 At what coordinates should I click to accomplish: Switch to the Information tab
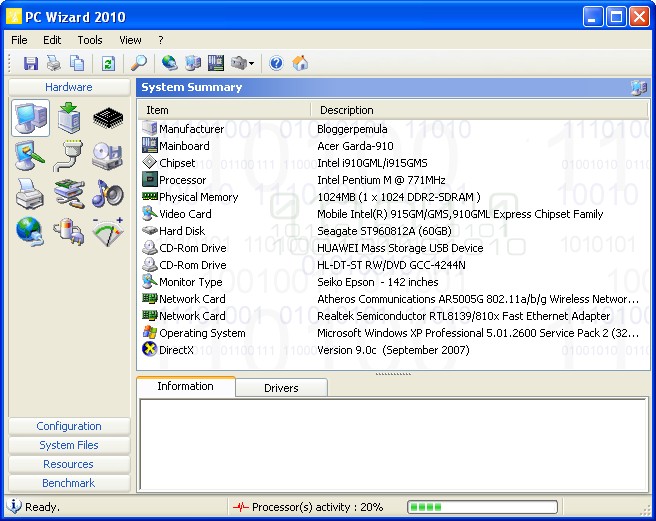pos(185,386)
